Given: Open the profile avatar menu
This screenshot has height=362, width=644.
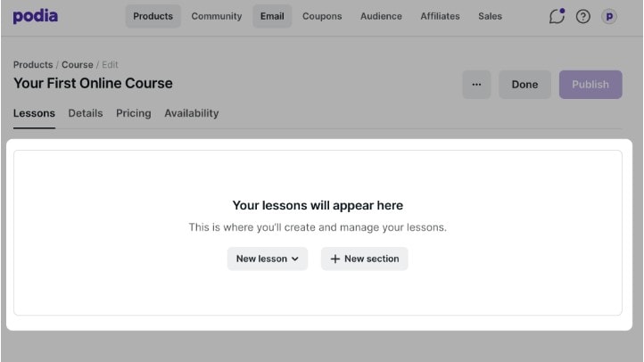Looking at the screenshot, I should point(609,16).
